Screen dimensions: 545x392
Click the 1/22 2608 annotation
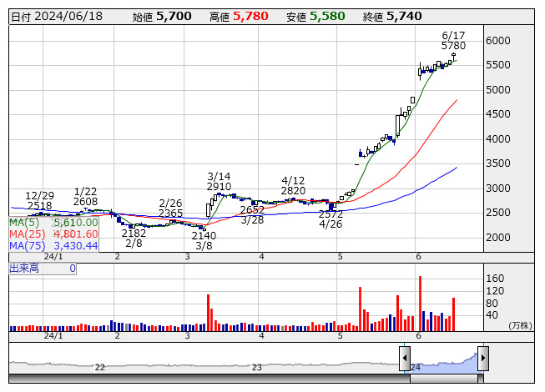tap(85, 197)
